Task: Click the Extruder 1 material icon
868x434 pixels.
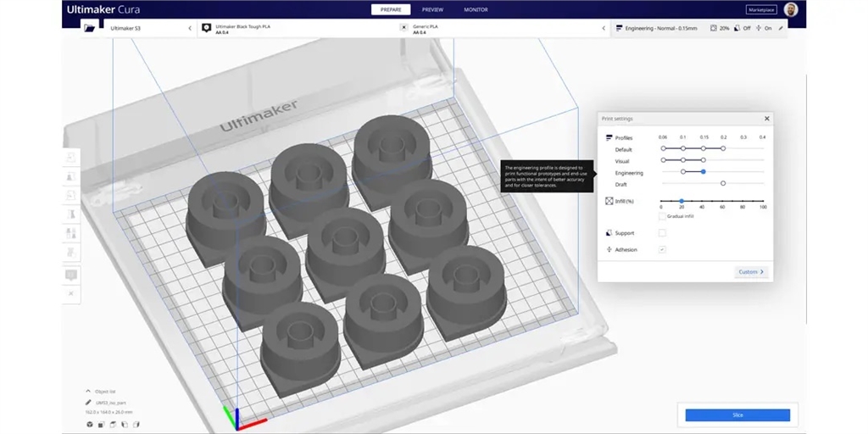Action: point(206,28)
